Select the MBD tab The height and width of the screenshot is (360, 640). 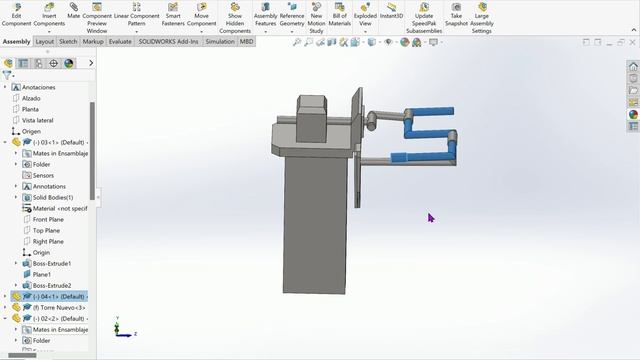coord(246,42)
